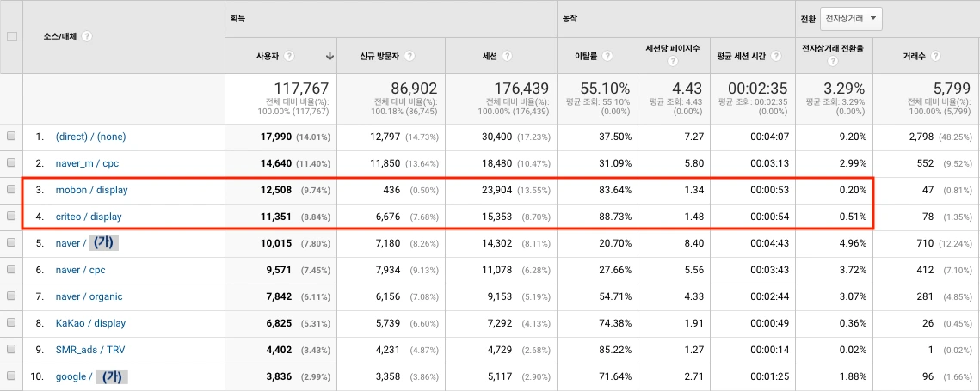This screenshot has height=391, width=980.
Task: Click help icon under 세션당 페이지수
Action: click(x=673, y=61)
